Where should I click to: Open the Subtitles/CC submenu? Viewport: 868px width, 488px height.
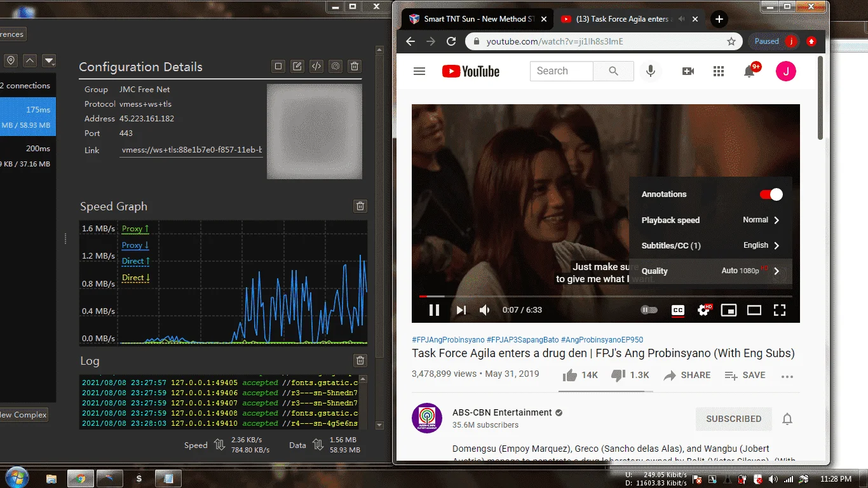click(x=710, y=245)
